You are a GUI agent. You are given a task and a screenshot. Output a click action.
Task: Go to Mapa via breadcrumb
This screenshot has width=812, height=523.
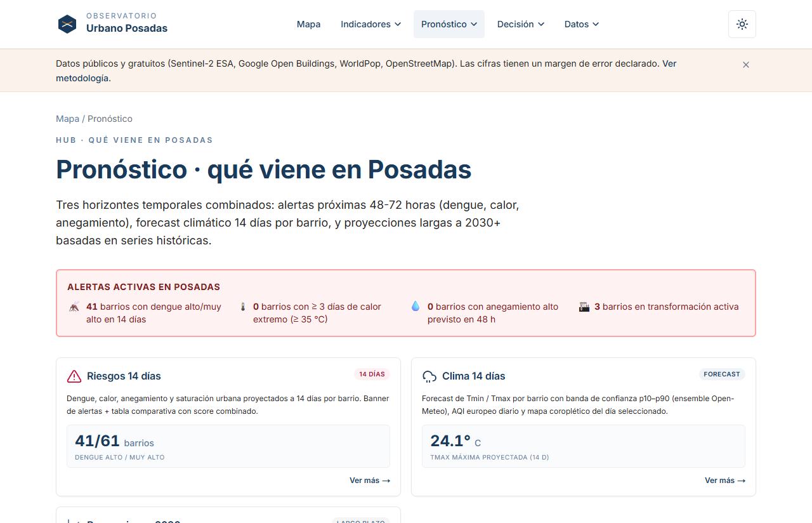pos(67,119)
